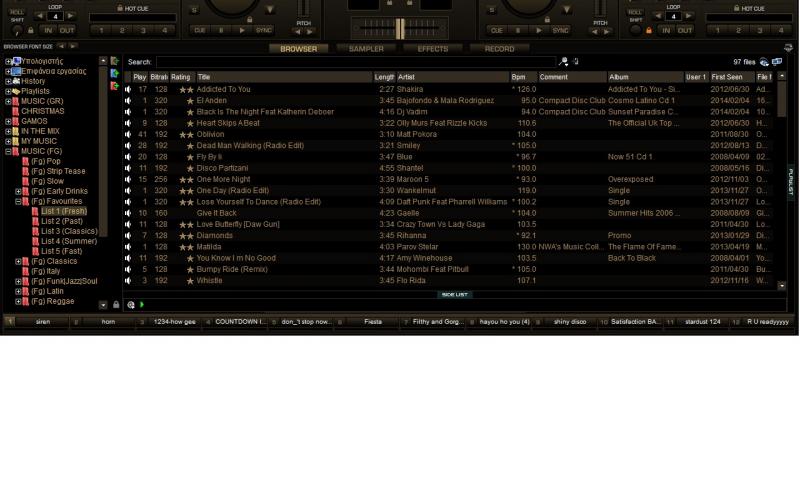Toggle the right deck loop OUT button
Image resolution: width=800 pixels, height=500 pixels.
click(684, 31)
